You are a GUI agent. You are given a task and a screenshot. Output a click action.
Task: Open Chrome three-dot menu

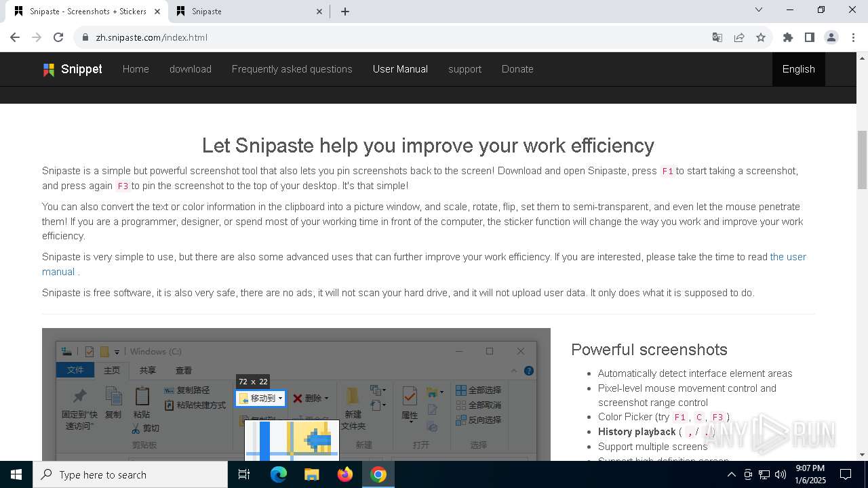coord(853,37)
